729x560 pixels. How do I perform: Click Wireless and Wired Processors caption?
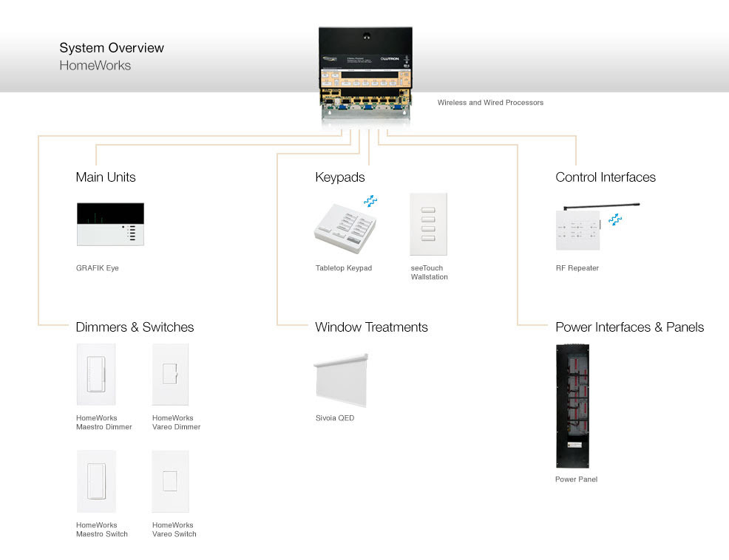click(x=490, y=103)
